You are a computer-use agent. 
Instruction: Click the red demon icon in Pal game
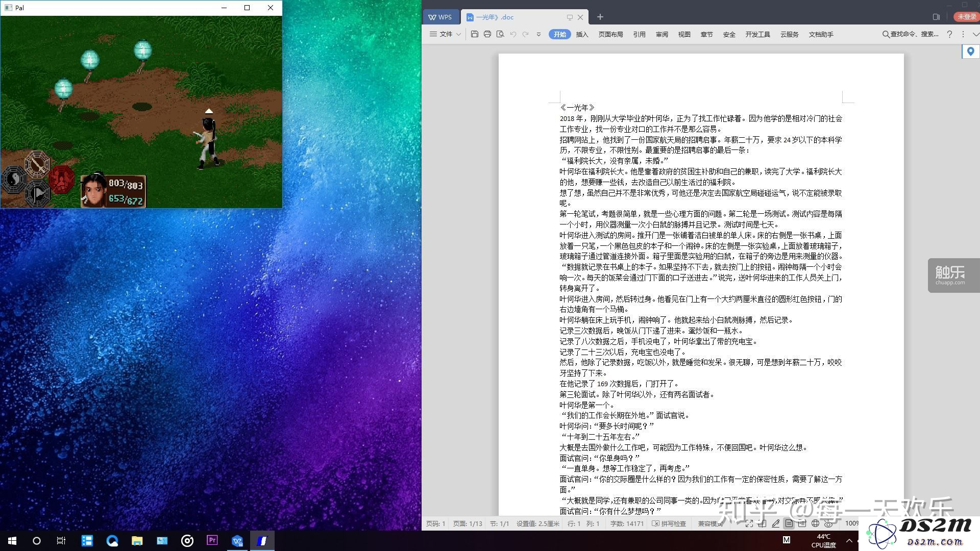pyautogui.click(x=62, y=179)
